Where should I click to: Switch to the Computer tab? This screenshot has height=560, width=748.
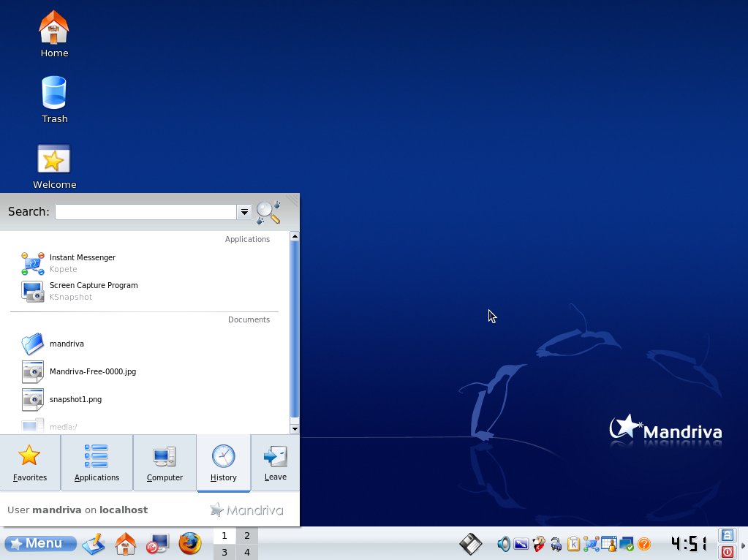tap(165, 462)
